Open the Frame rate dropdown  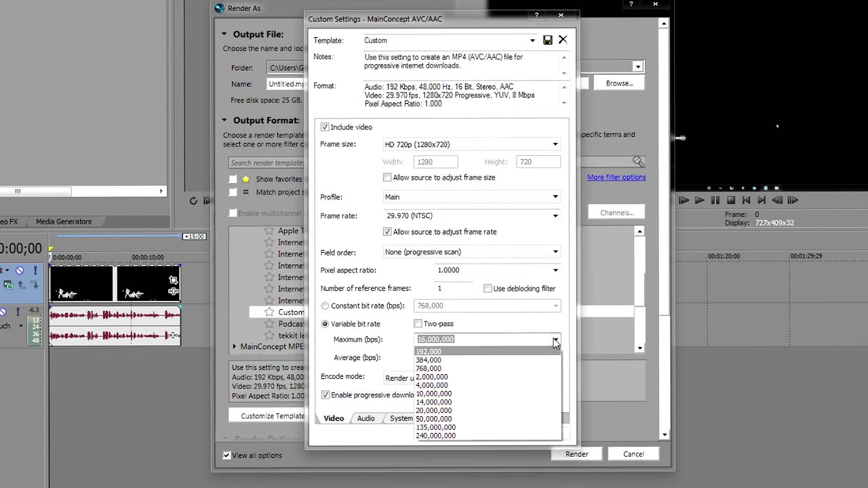tap(555, 216)
